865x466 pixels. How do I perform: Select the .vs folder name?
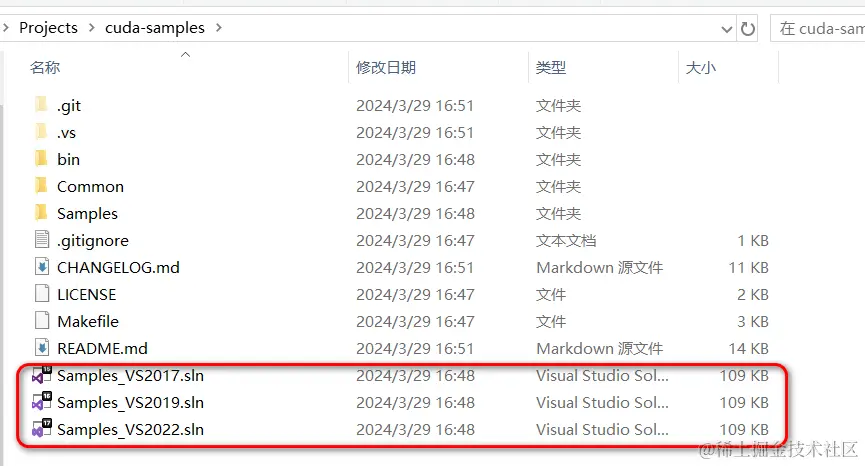[66, 132]
